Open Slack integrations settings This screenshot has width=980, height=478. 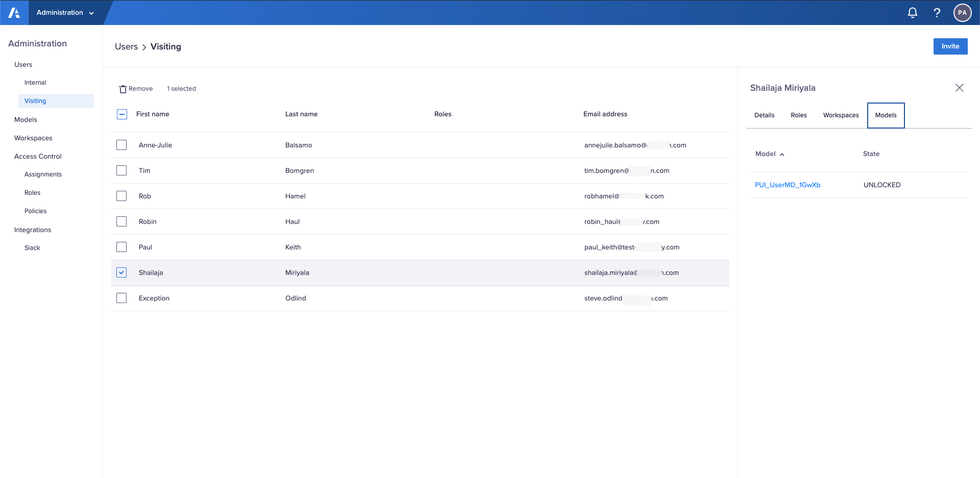coord(32,247)
